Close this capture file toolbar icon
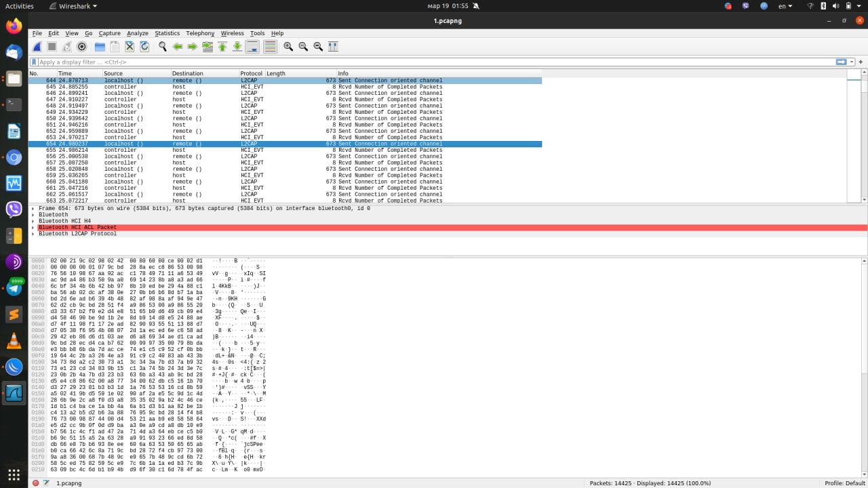The width and height of the screenshot is (868, 488). pos(130,47)
